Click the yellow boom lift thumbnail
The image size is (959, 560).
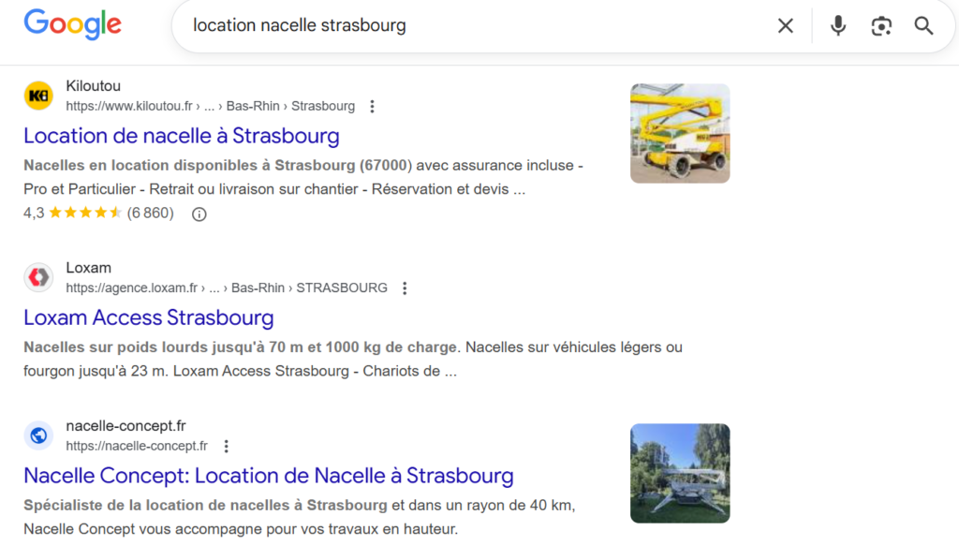[x=679, y=133]
